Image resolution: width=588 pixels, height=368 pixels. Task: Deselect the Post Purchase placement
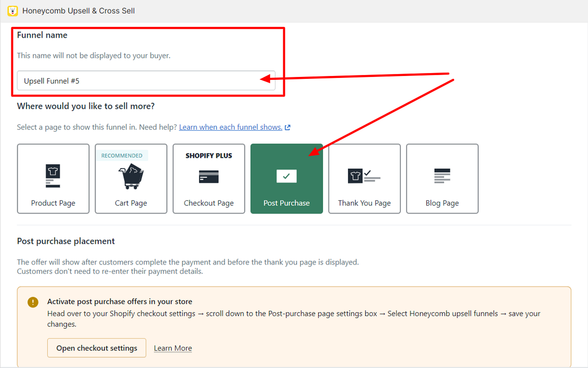click(287, 179)
